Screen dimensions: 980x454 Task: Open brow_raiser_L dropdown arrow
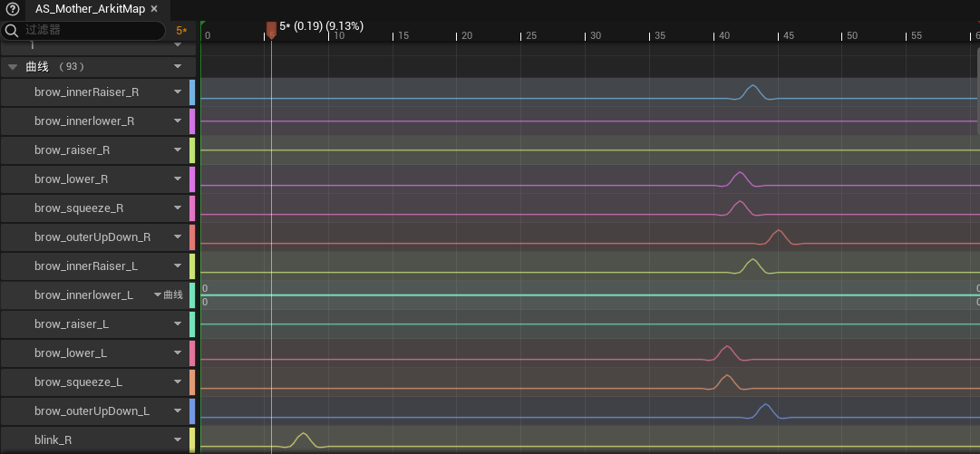[x=178, y=324]
